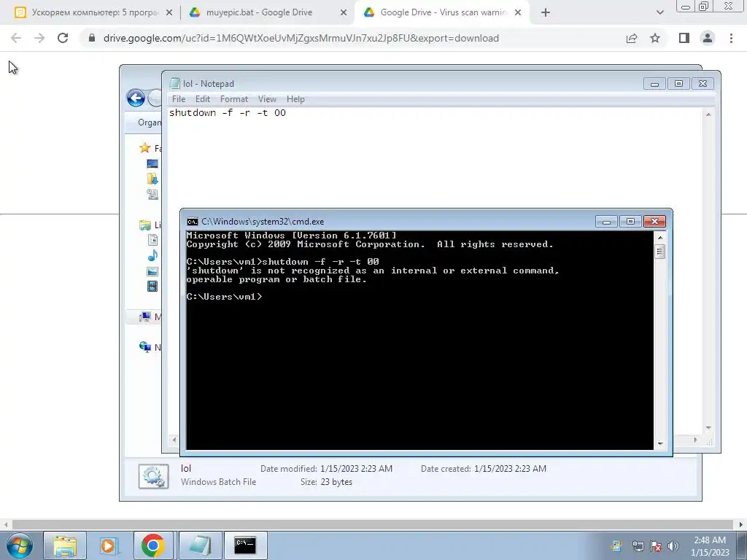Switch to the Ускоряем компьютер tab

(95, 13)
